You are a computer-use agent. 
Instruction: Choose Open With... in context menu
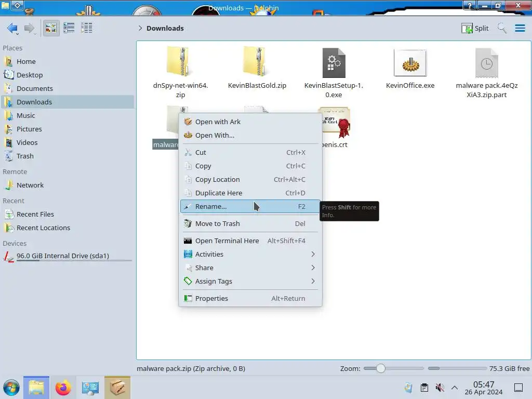coord(250,136)
